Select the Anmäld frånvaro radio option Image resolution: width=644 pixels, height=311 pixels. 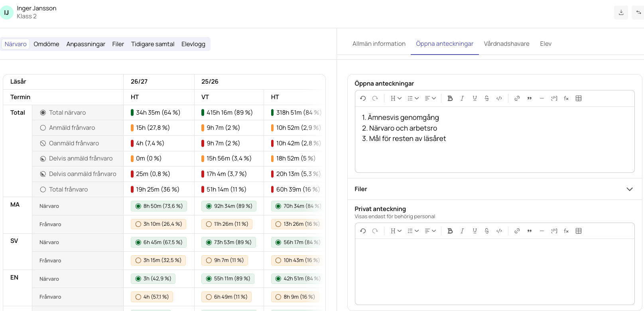(43, 128)
